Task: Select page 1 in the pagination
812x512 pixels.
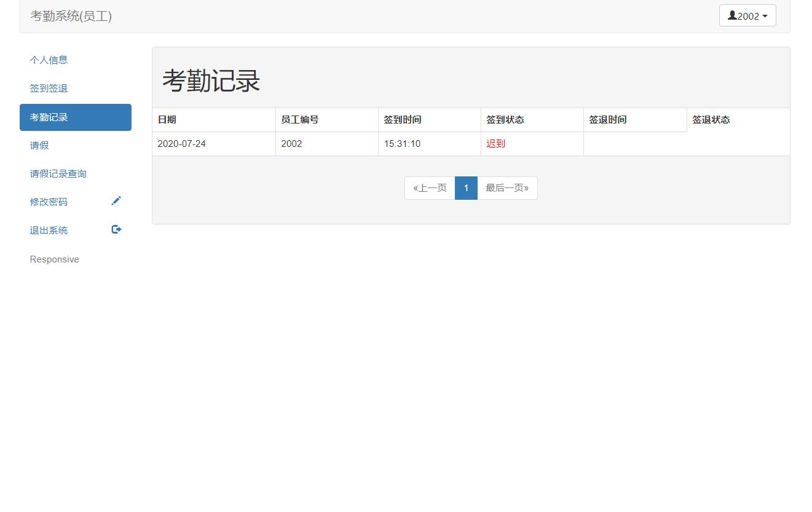Action: coord(466,188)
